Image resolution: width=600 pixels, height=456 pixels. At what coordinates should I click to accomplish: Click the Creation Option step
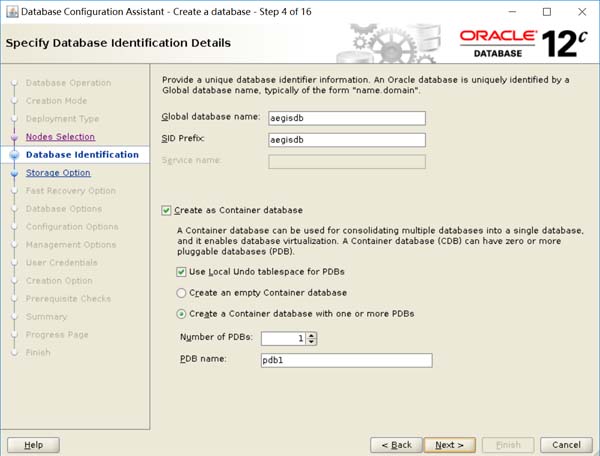[59, 281]
